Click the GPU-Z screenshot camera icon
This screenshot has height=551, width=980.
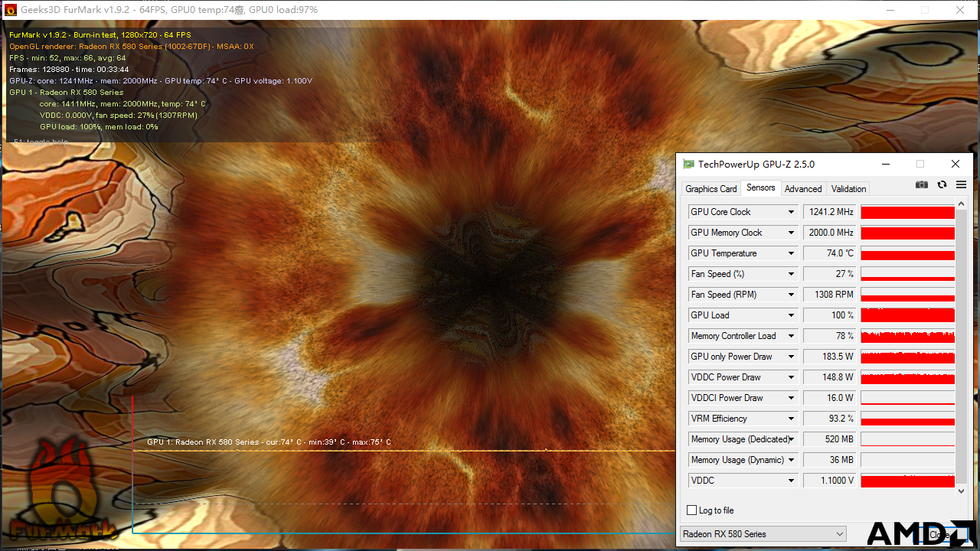[922, 184]
